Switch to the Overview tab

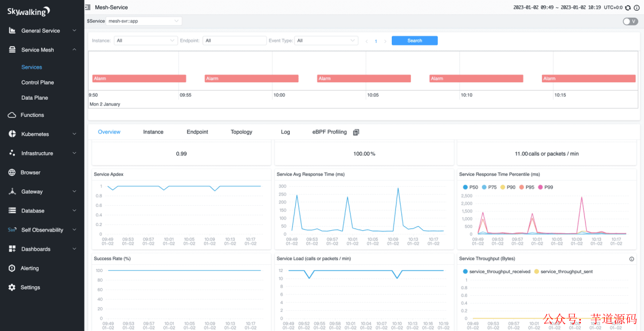[x=109, y=132]
